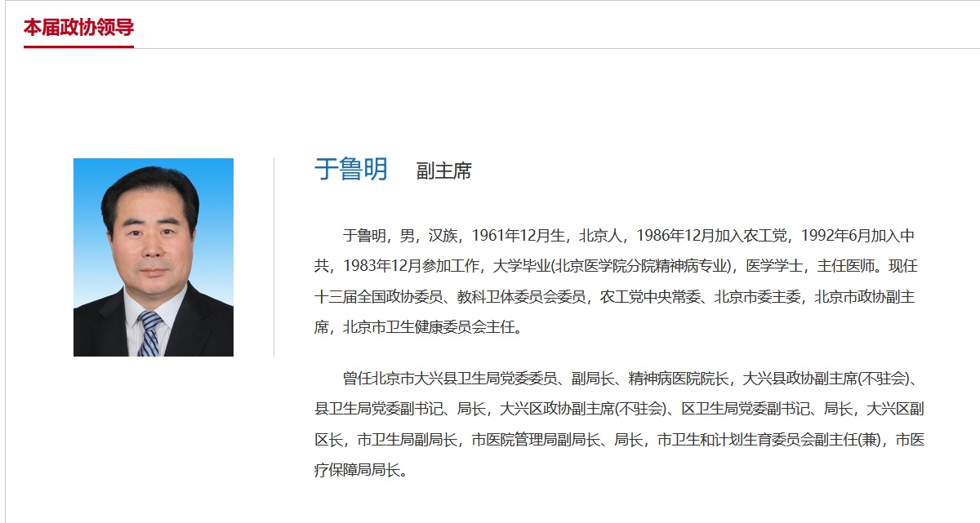Click the line starting 县卫生局党委副书记

point(619,409)
